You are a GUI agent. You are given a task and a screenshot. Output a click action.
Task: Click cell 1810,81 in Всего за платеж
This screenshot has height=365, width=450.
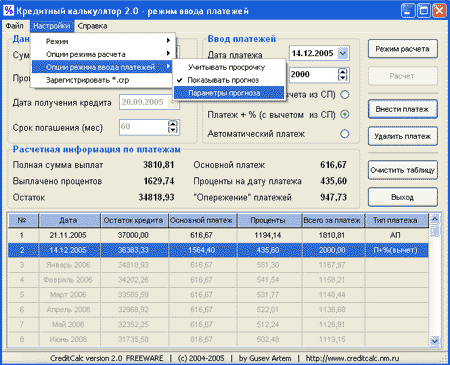click(x=332, y=235)
